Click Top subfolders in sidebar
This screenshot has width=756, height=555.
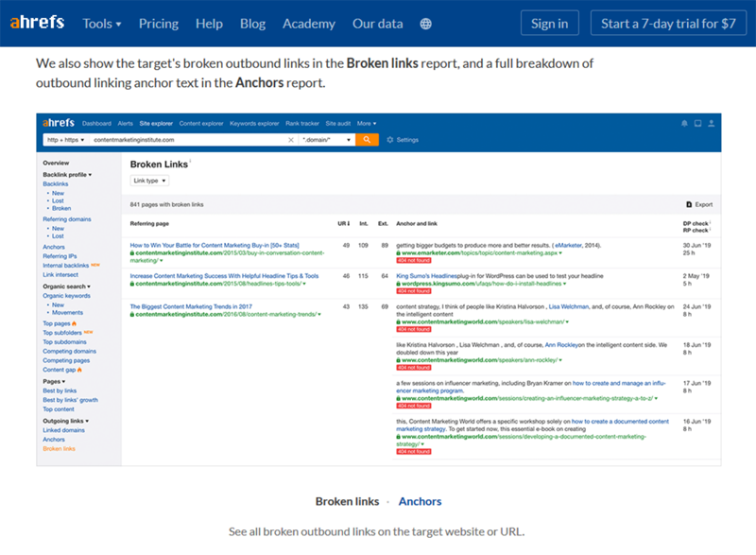coord(62,333)
